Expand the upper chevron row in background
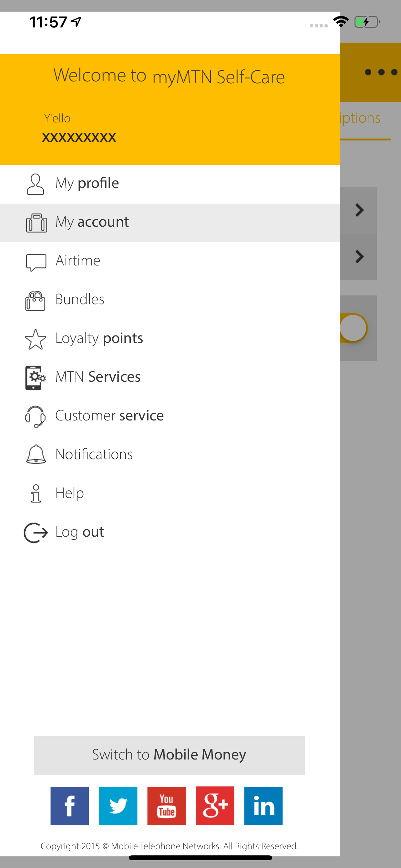401x868 pixels. click(x=360, y=210)
